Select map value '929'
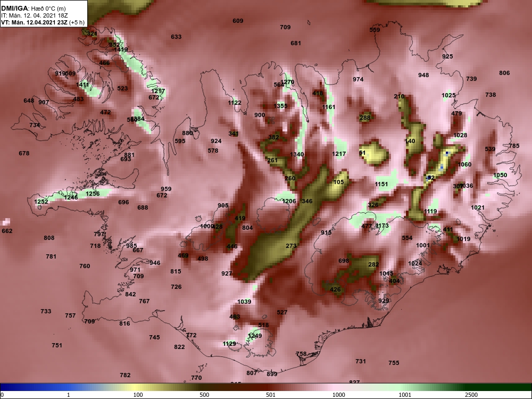 pyautogui.click(x=384, y=301)
